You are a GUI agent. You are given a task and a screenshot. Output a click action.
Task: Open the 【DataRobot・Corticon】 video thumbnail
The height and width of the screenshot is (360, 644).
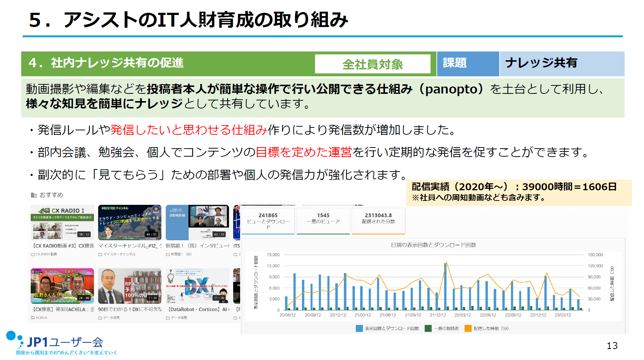[197, 286]
